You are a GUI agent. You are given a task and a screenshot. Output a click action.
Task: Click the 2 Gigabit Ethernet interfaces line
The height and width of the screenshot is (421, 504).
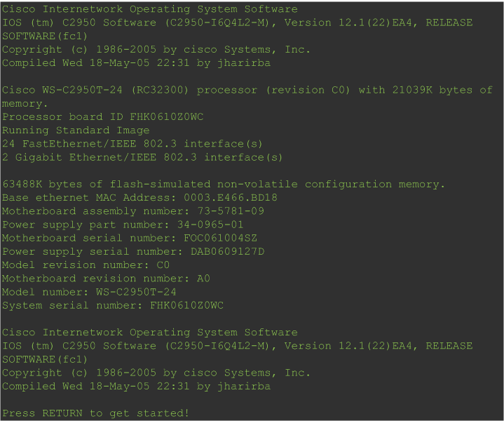click(x=142, y=157)
